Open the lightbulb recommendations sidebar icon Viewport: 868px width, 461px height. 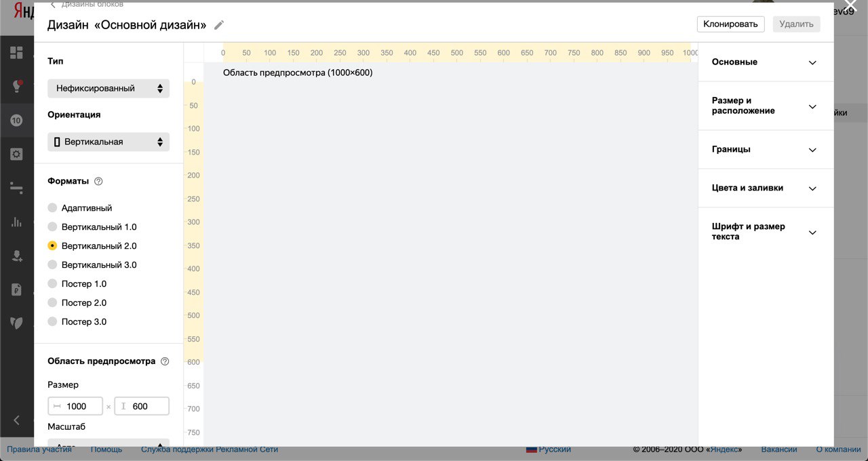pyautogui.click(x=16, y=87)
